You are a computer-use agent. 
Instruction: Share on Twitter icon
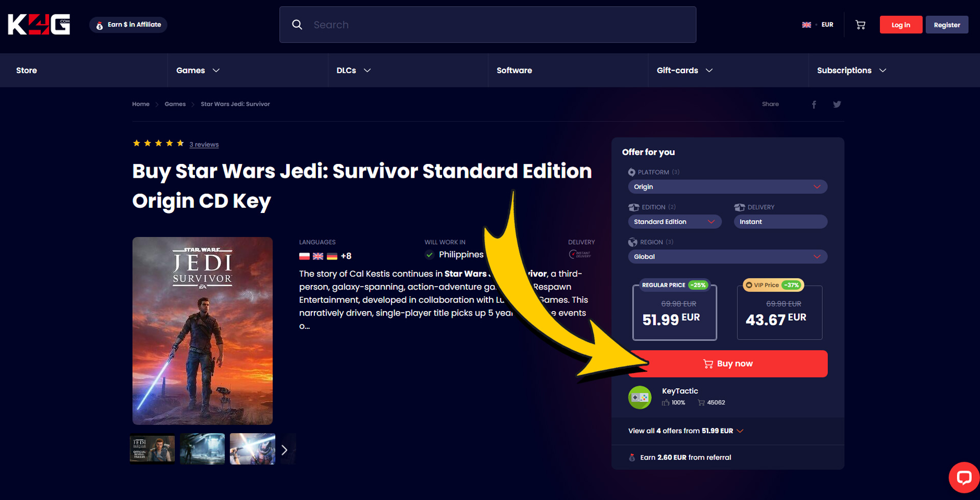tap(837, 104)
